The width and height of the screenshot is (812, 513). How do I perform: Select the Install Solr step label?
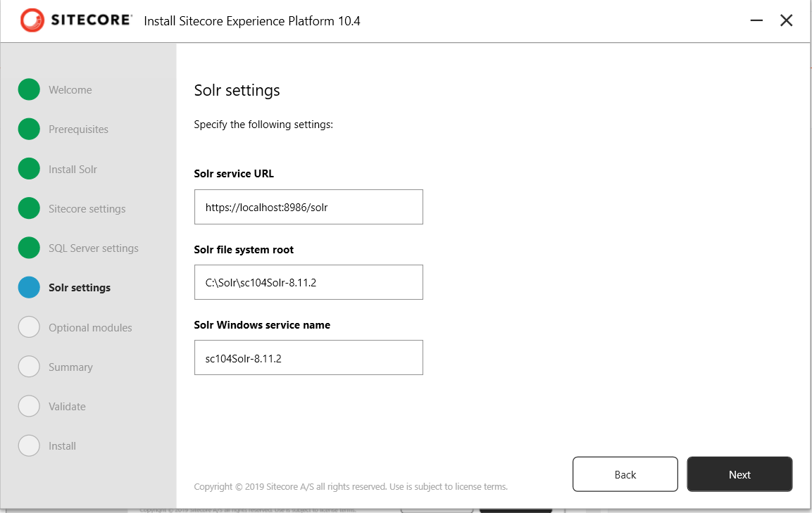(73, 170)
